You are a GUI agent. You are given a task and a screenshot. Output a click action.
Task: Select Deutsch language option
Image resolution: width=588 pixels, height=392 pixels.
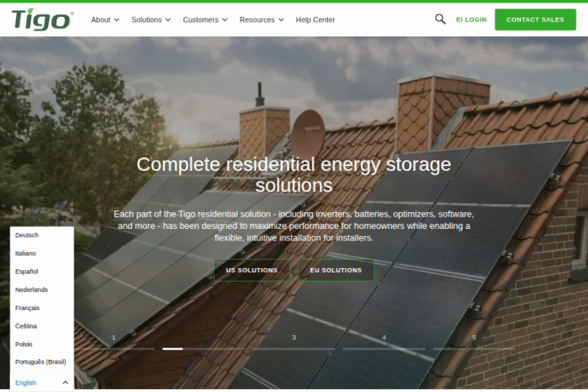(27, 235)
